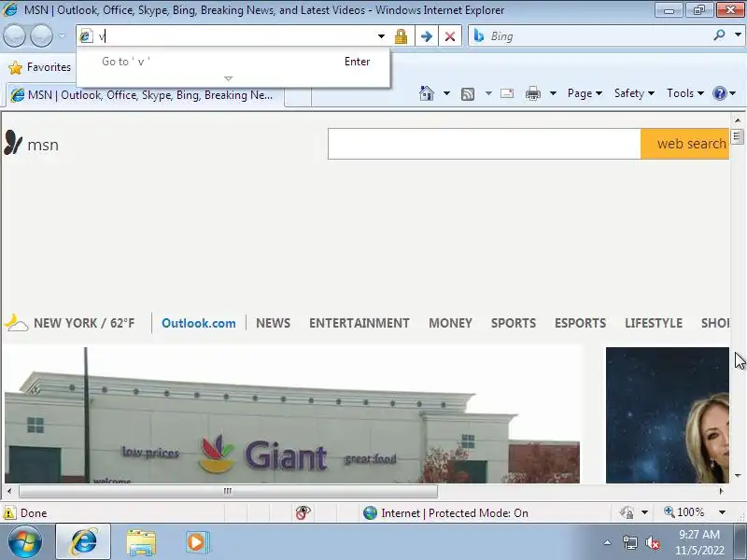Open the Outlook.com link
This screenshot has width=747, height=560.
tap(199, 323)
